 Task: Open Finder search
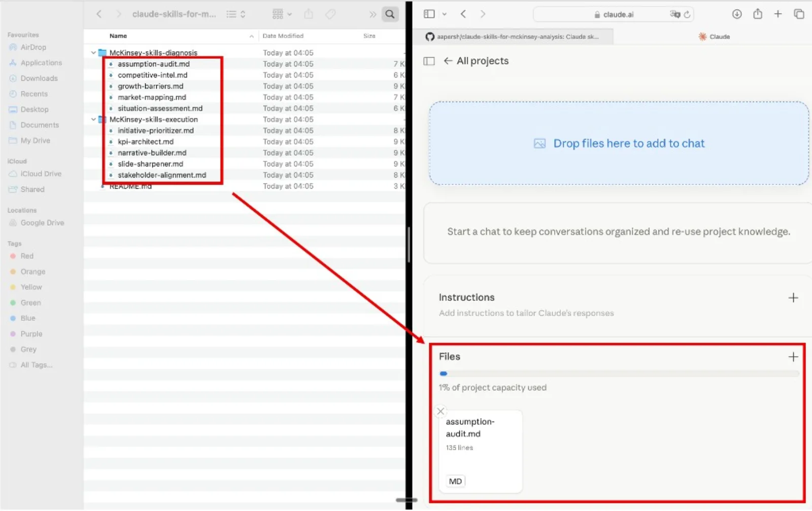[390, 14]
